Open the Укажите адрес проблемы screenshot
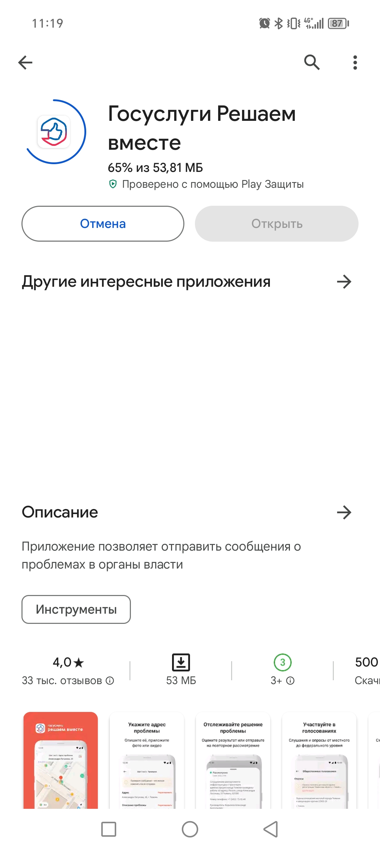This screenshot has height=868, width=380. coord(147,760)
